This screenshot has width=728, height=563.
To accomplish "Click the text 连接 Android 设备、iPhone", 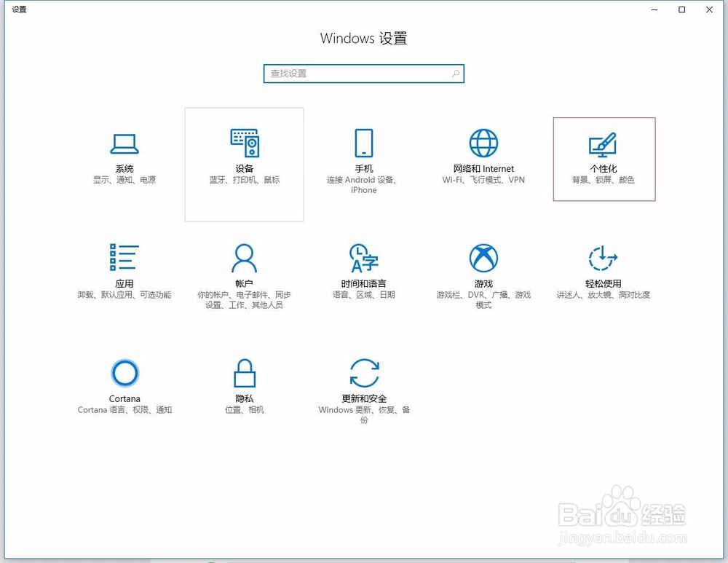I will tap(362, 185).
